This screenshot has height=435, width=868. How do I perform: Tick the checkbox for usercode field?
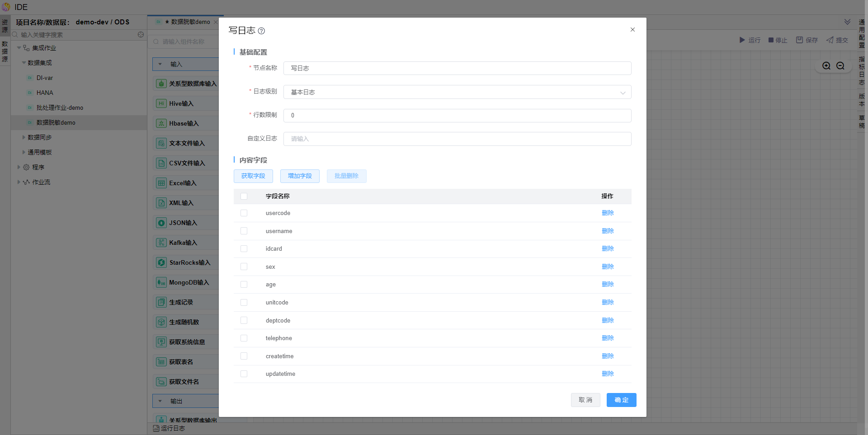click(244, 213)
